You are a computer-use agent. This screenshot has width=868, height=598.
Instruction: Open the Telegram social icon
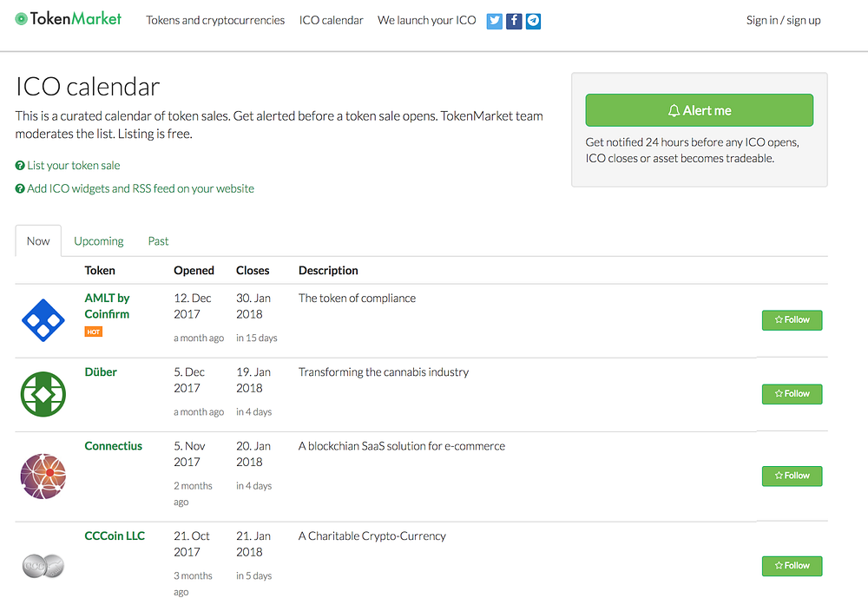533,21
